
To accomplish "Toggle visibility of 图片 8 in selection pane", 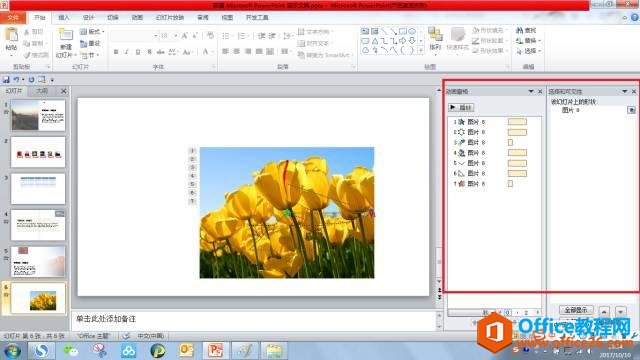I will coord(631,110).
